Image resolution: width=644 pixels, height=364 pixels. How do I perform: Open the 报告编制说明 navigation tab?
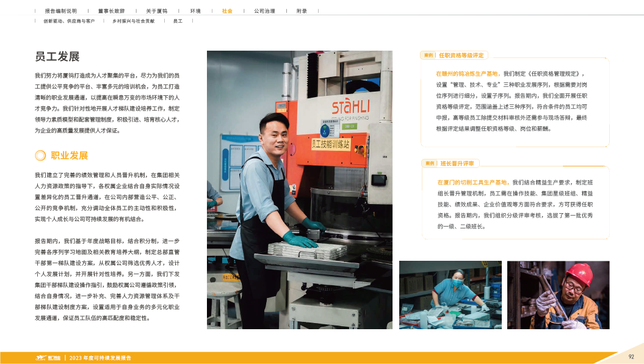pyautogui.click(x=61, y=11)
